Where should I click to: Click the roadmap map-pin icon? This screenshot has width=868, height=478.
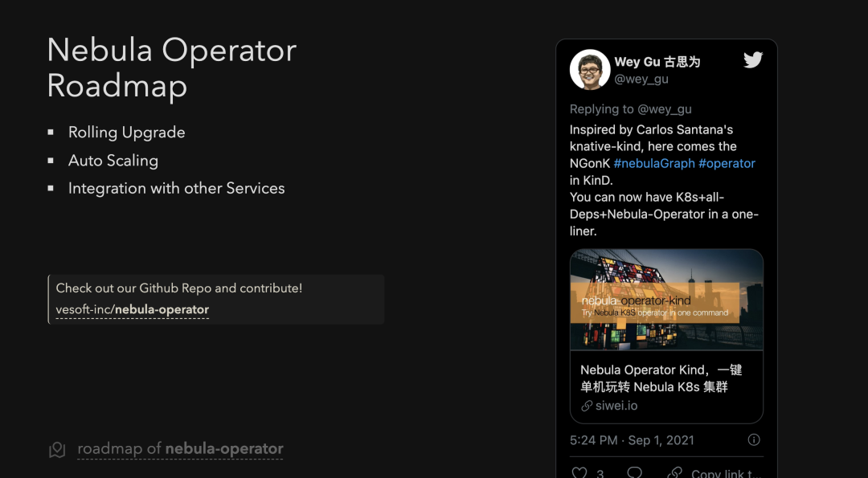tap(57, 450)
